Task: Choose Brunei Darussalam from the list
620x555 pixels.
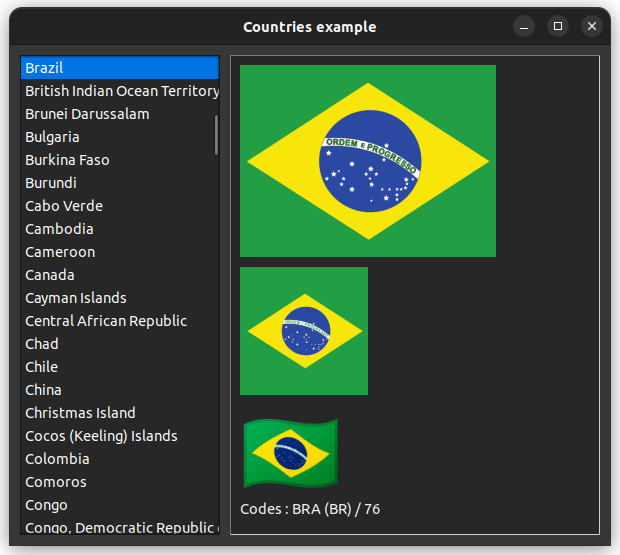Action: pyautogui.click(x=120, y=114)
